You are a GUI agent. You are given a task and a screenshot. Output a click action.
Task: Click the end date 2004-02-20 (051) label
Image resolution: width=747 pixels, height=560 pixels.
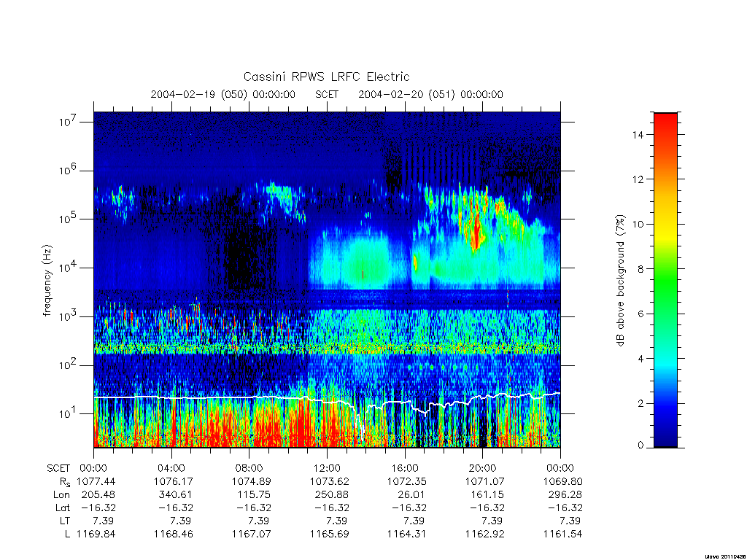click(430, 94)
